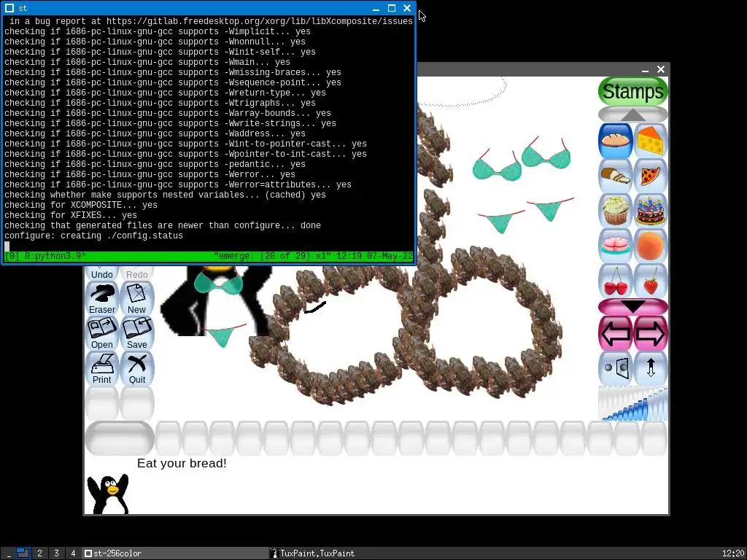Click the empty left color palette button

tap(120, 438)
